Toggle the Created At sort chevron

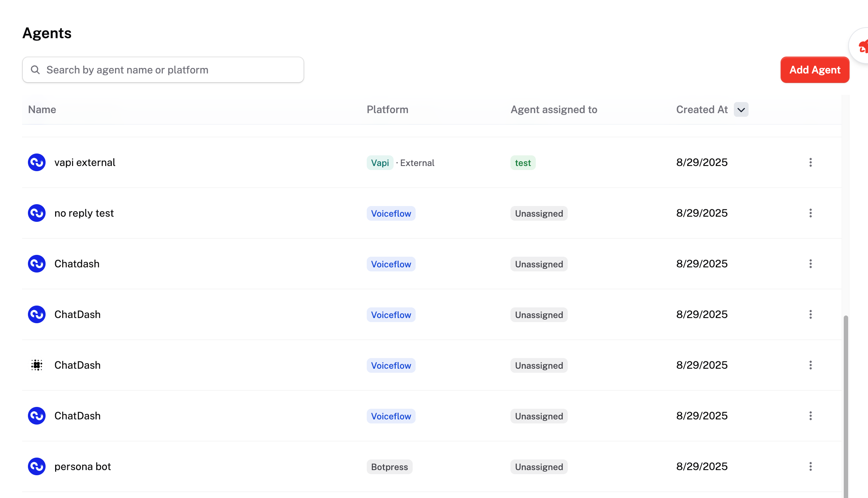click(741, 109)
